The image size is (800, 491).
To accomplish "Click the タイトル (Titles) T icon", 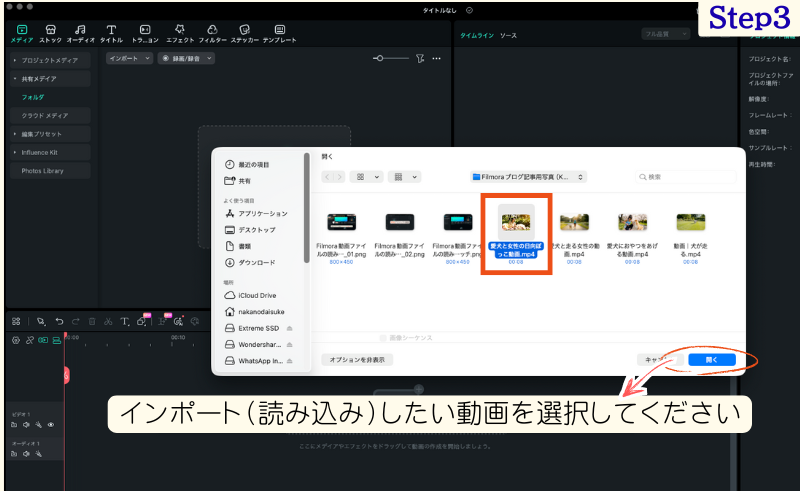I will pyautogui.click(x=111, y=30).
